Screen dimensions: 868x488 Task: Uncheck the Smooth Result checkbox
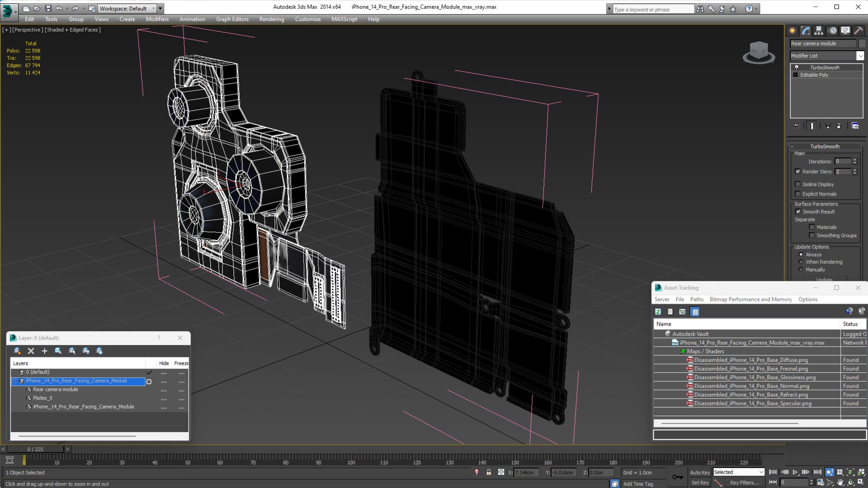(x=798, y=212)
